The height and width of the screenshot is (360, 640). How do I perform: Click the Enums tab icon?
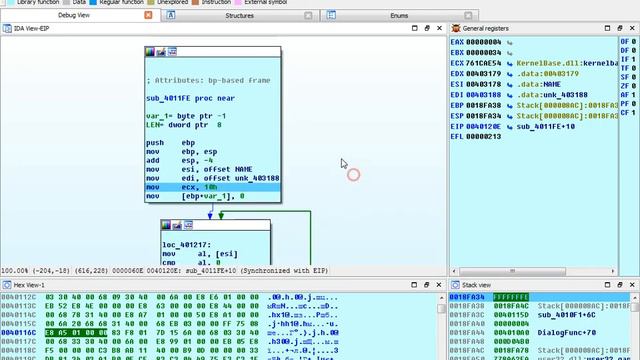331,16
